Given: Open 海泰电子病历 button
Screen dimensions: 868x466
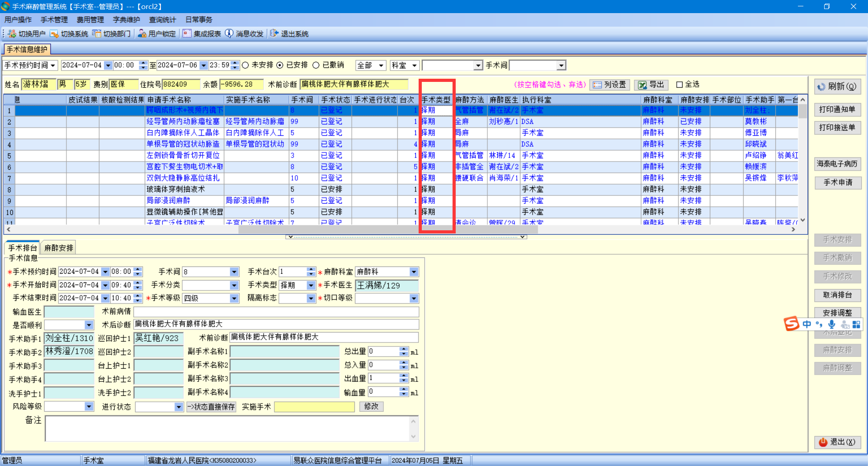Looking at the screenshot, I should pos(837,164).
